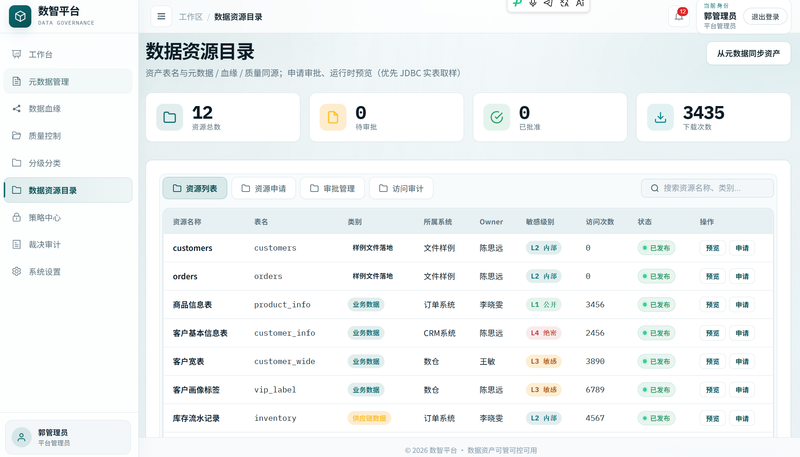Toggle the sidebar hamburger menu button
Viewport: 800px width, 457px height.
pyautogui.click(x=161, y=16)
